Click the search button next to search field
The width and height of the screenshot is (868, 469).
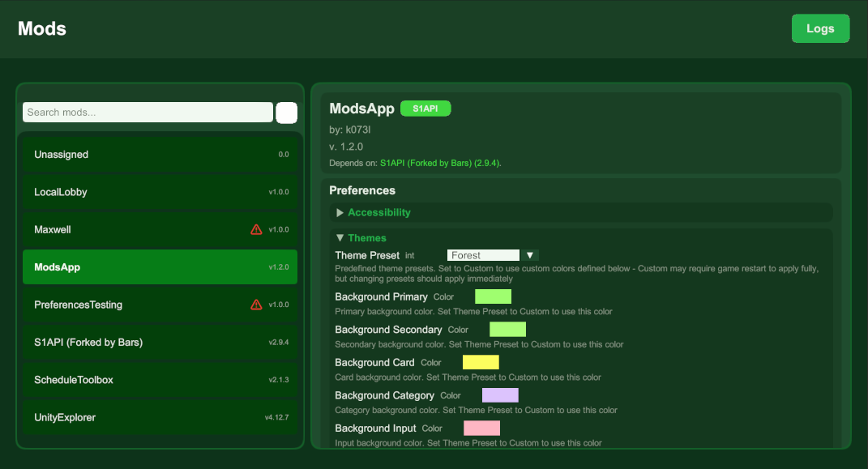pos(286,112)
